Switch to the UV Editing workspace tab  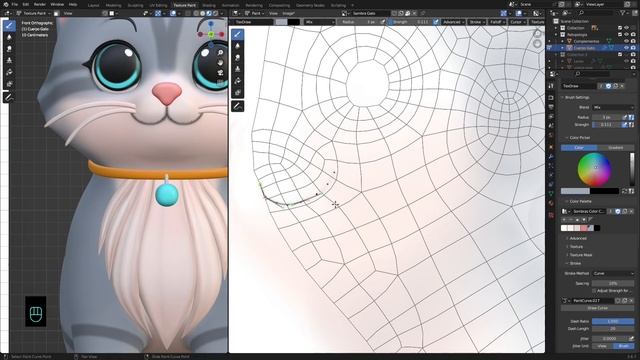click(158, 5)
